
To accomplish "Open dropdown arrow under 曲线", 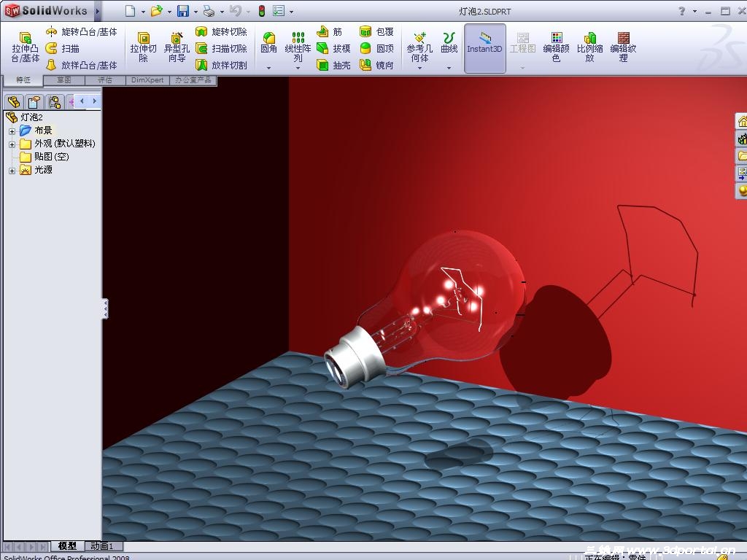I will [449, 68].
